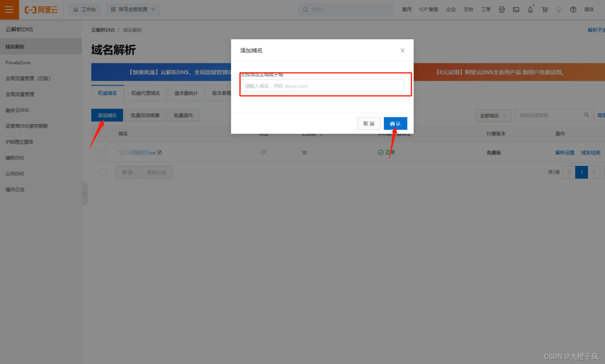Go to the previous page in pagination

(569, 173)
